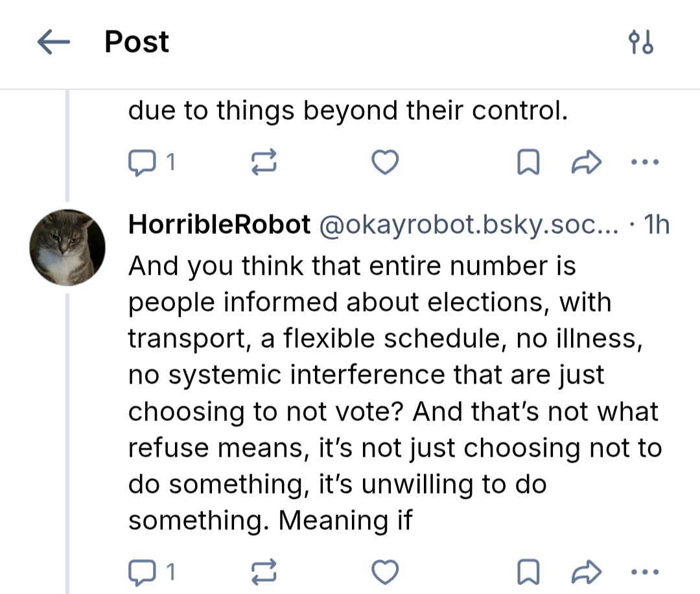700x594 pixels.
Task: Reply to HorribleRobot's post
Action: point(141,572)
